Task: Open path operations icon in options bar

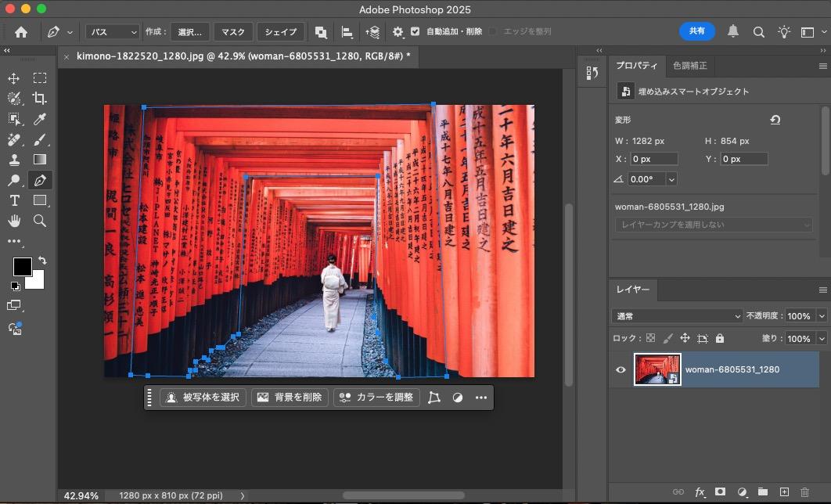Action: pyautogui.click(x=321, y=32)
